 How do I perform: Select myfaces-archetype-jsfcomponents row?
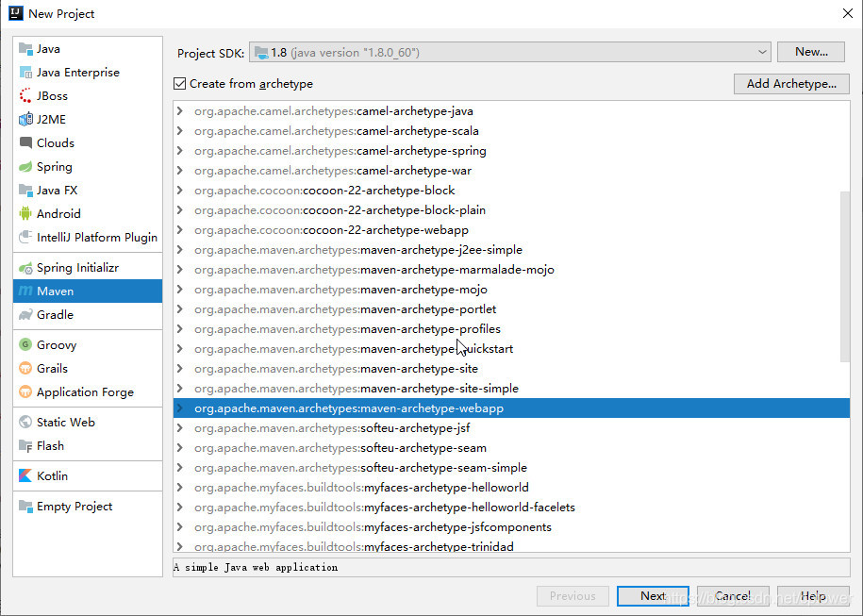[511, 527]
